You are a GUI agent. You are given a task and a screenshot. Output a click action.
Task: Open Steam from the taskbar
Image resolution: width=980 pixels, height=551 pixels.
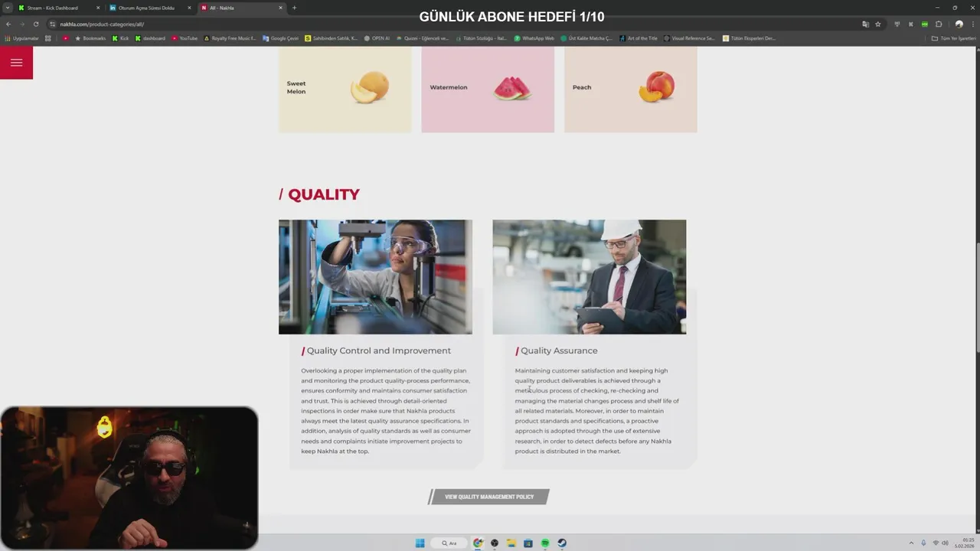(x=562, y=543)
